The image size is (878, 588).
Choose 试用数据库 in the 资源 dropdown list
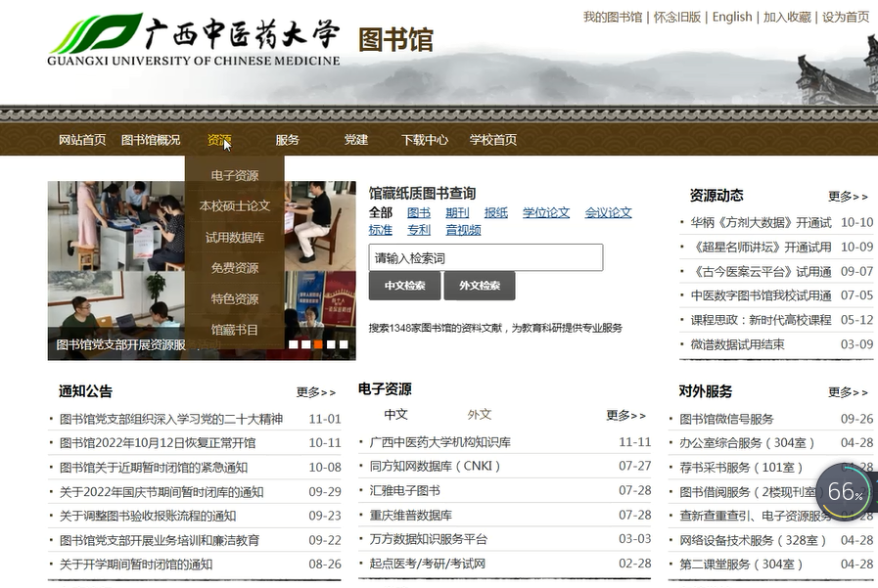pyautogui.click(x=235, y=235)
